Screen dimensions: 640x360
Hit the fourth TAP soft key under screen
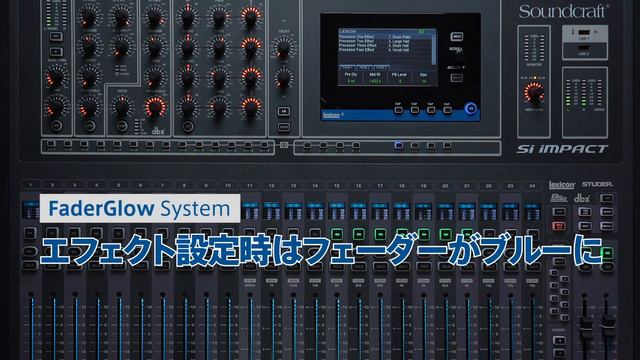(x=447, y=110)
